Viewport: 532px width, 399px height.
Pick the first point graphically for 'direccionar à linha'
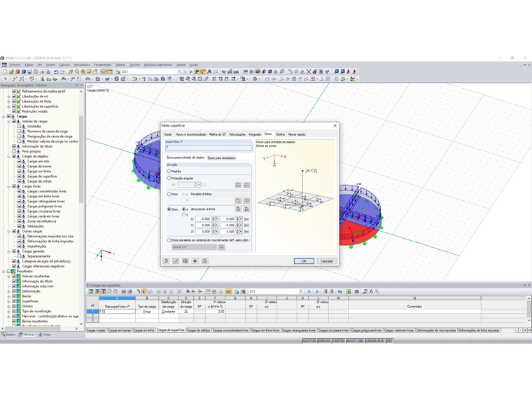(x=238, y=209)
